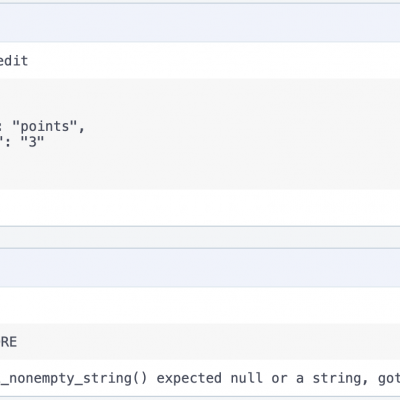The image size is (400, 400).
Task: Click the white area under the second header
Action: (x=200, y=305)
